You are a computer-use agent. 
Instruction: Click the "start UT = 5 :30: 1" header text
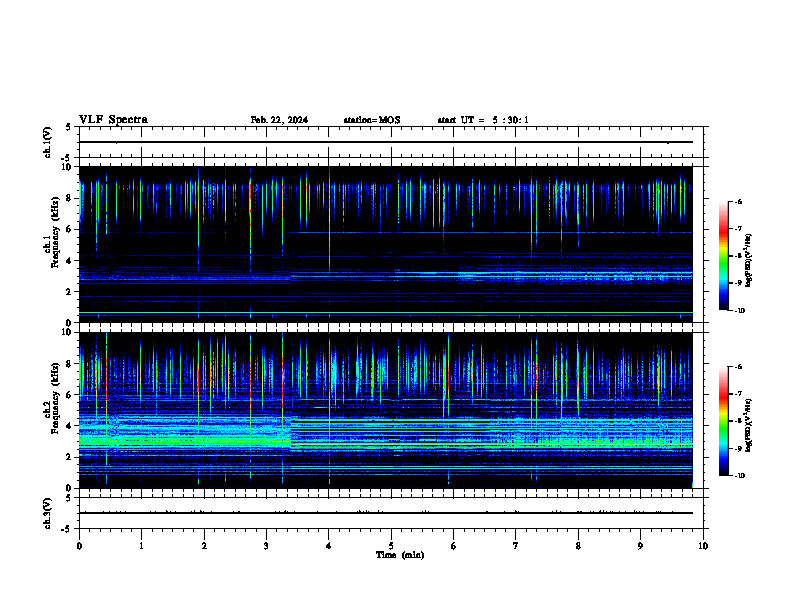[x=483, y=120]
